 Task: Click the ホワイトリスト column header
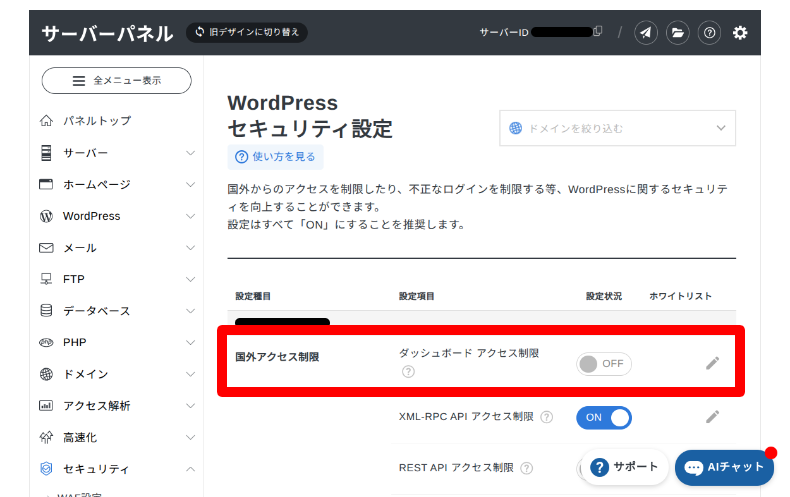pyautogui.click(x=680, y=296)
